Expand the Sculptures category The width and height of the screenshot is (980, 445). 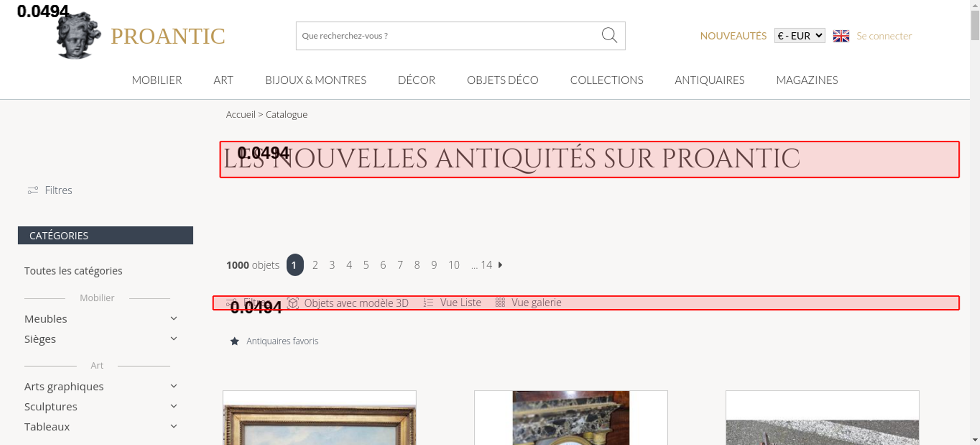173,406
